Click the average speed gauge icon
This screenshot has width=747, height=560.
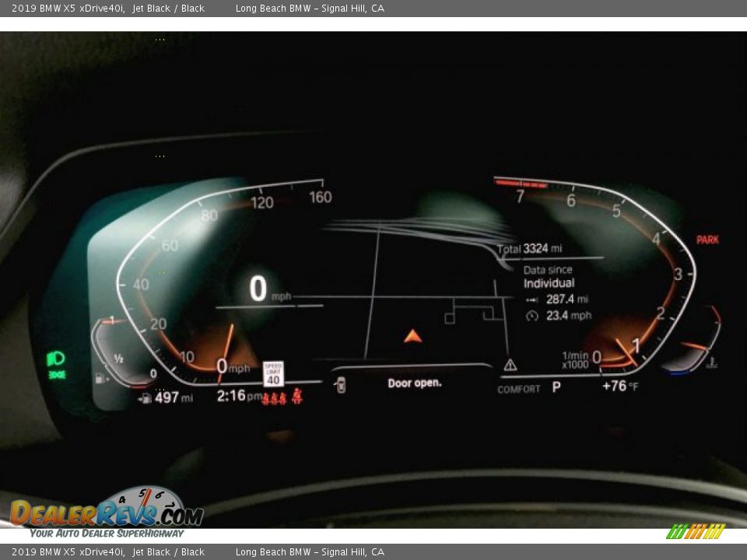532,316
